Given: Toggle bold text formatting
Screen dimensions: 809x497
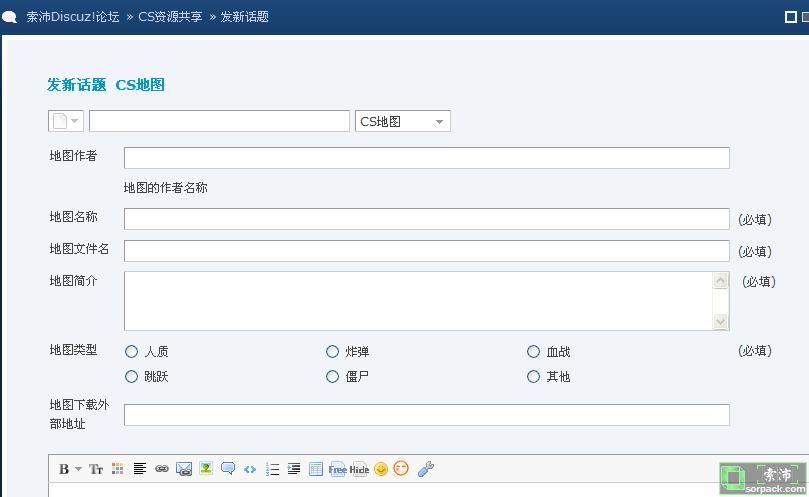Looking at the screenshot, I should pos(64,469).
